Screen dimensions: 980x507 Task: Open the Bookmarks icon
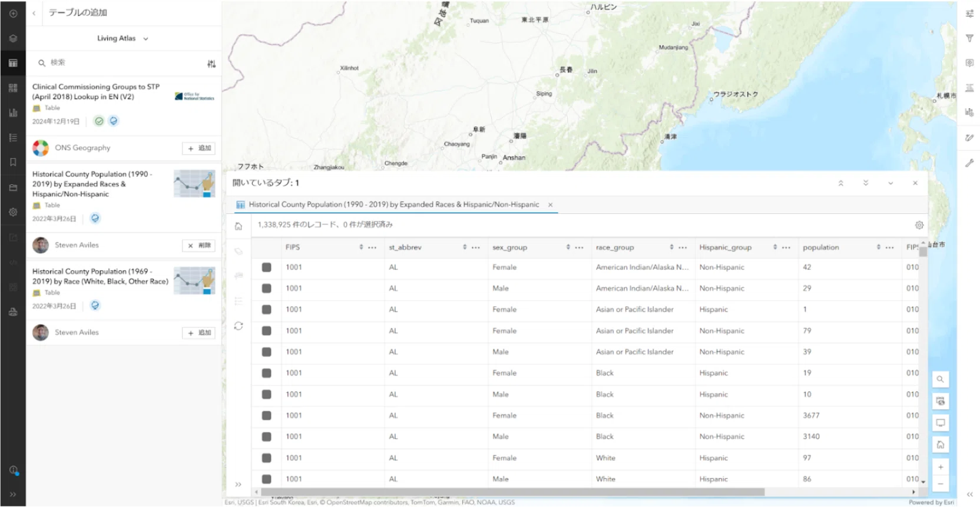[x=13, y=162]
